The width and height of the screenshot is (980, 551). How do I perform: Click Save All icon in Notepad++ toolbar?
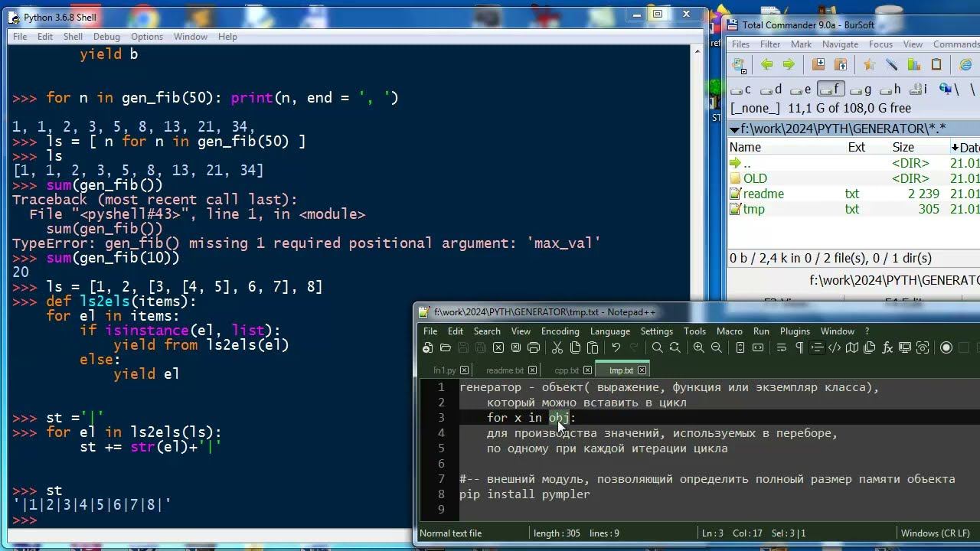pyautogui.click(x=481, y=347)
